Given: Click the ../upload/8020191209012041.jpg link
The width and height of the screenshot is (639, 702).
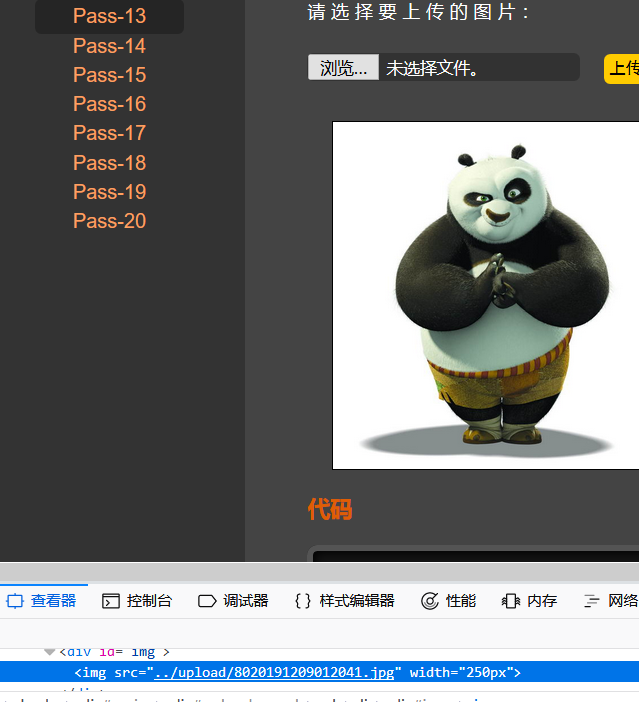Looking at the screenshot, I should (274, 672).
